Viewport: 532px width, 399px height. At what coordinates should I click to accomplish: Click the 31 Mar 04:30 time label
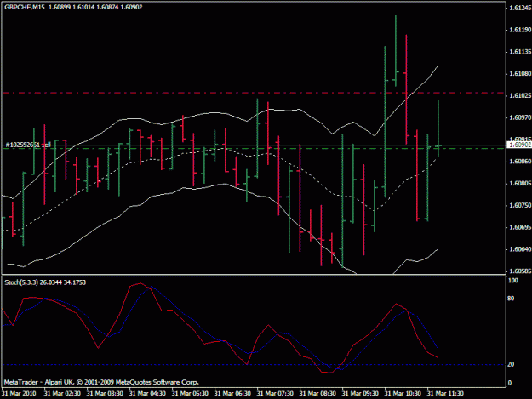click(x=147, y=394)
